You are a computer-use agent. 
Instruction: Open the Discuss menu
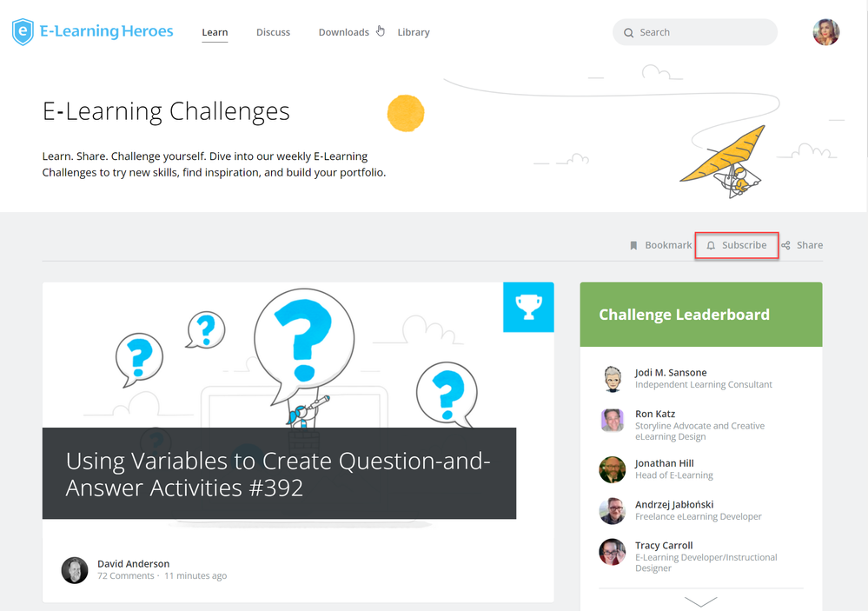(x=273, y=33)
